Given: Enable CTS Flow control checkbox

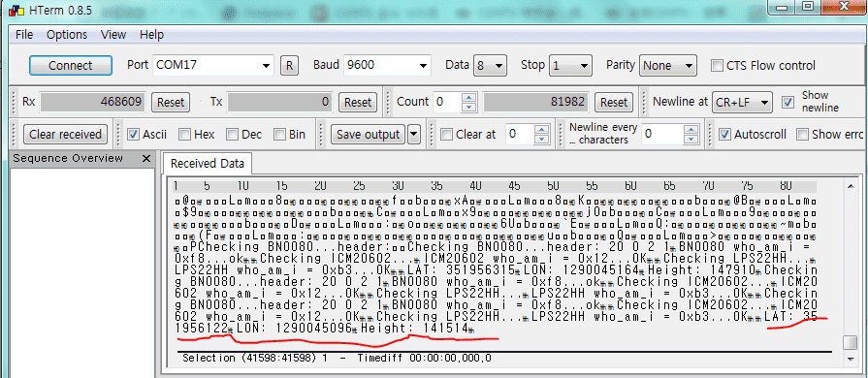Looking at the screenshot, I should pos(717,65).
